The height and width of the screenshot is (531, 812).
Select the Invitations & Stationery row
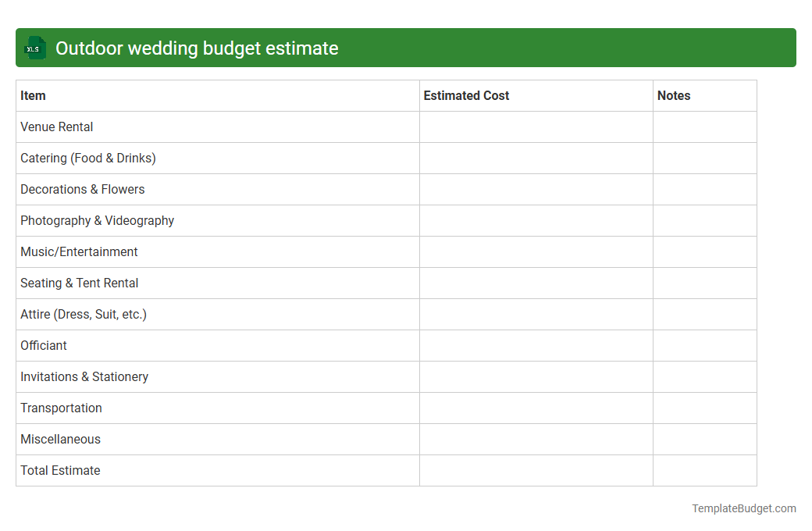84,376
